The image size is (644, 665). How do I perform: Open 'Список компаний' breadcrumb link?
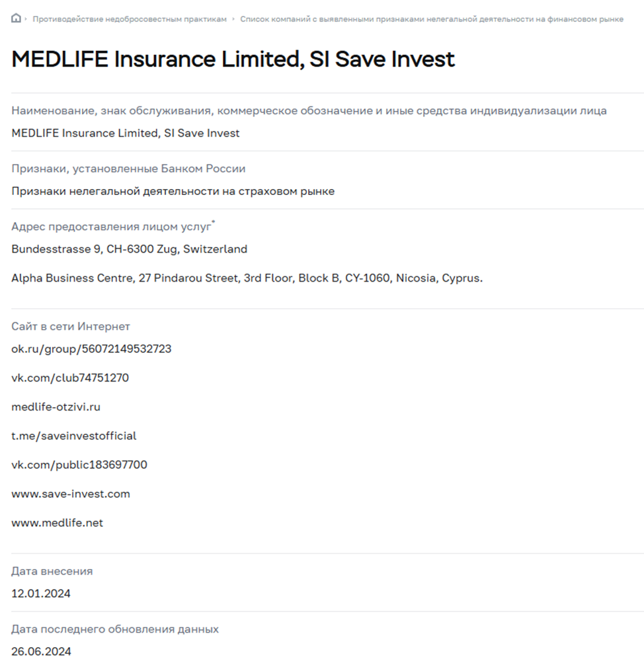431,19
